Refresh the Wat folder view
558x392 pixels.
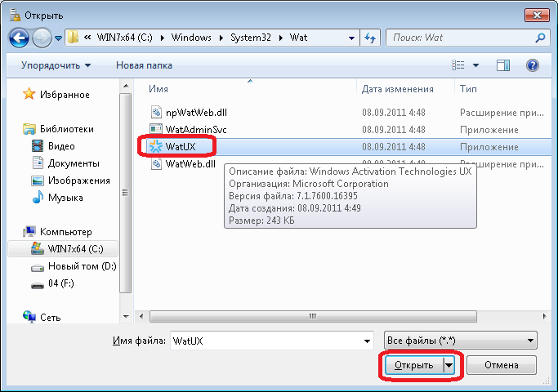[370, 38]
